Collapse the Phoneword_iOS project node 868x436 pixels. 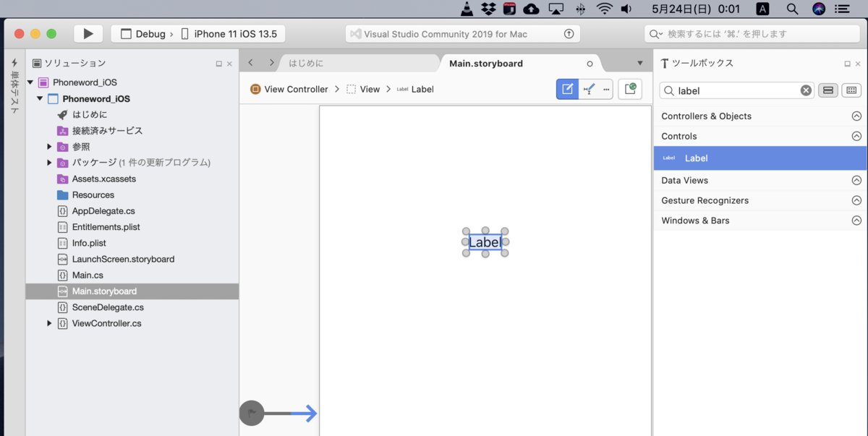pos(40,98)
